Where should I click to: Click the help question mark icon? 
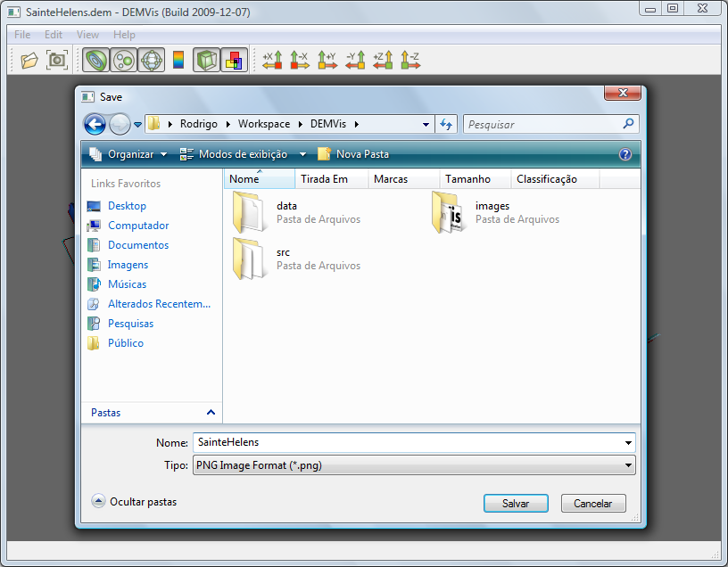click(625, 154)
